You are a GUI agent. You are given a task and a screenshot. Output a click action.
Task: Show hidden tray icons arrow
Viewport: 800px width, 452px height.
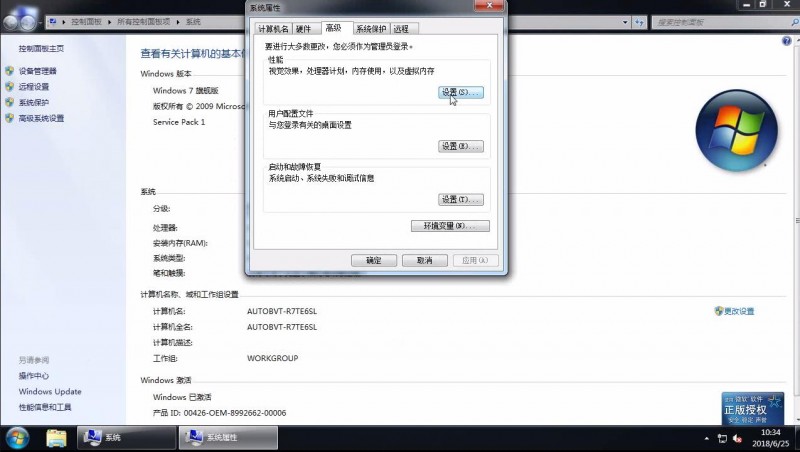[x=707, y=439]
